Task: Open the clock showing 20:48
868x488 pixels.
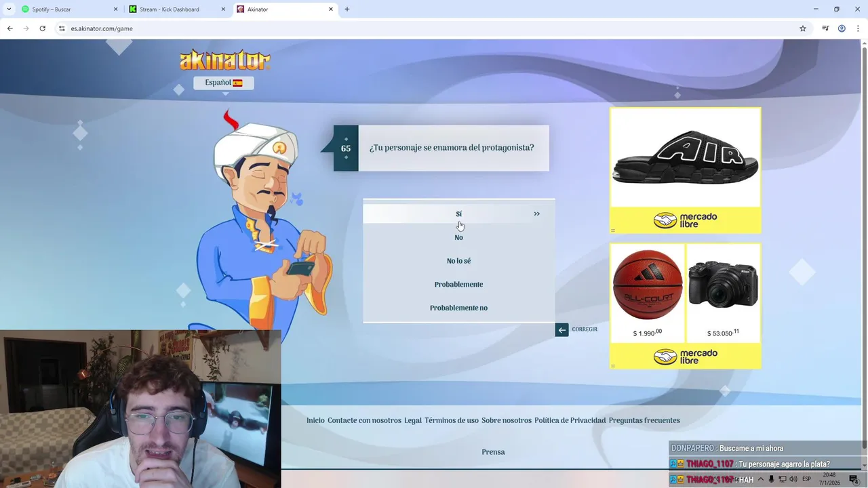Action: [x=829, y=479]
